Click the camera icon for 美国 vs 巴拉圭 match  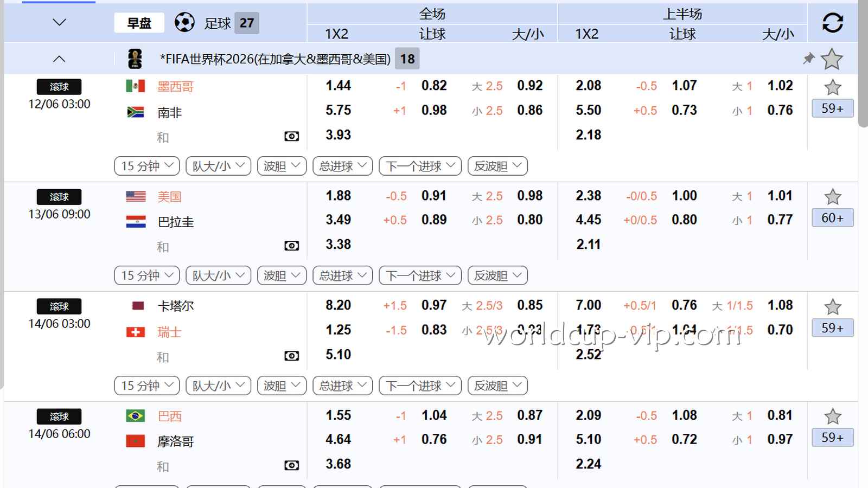291,246
